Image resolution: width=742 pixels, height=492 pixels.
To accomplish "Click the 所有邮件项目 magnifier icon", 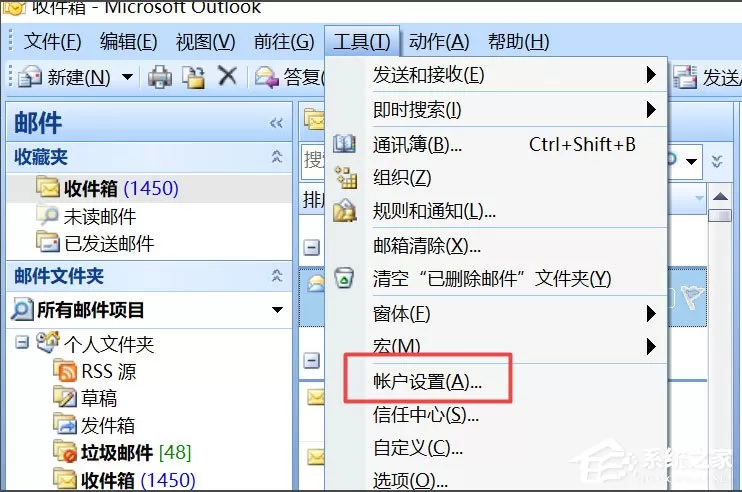I will point(23,309).
